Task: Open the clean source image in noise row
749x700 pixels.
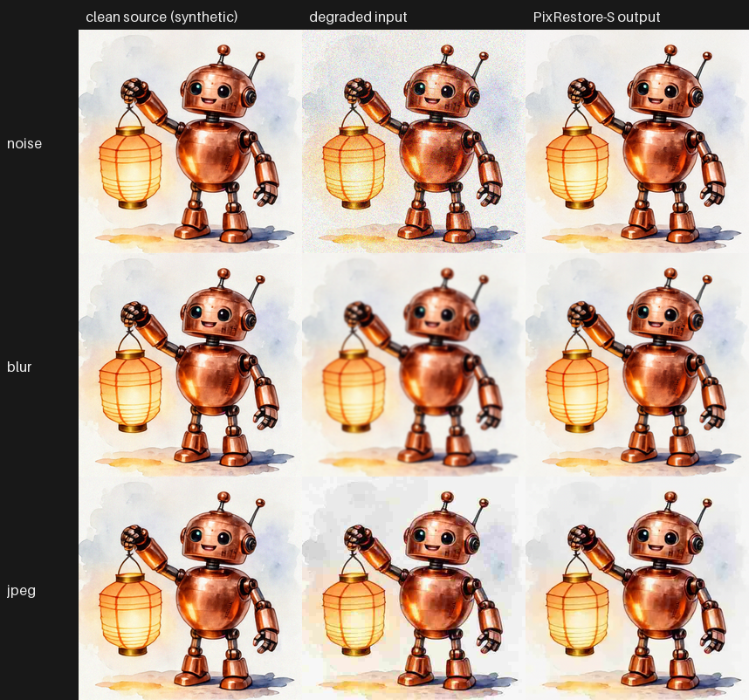Action: [x=190, y=141]
